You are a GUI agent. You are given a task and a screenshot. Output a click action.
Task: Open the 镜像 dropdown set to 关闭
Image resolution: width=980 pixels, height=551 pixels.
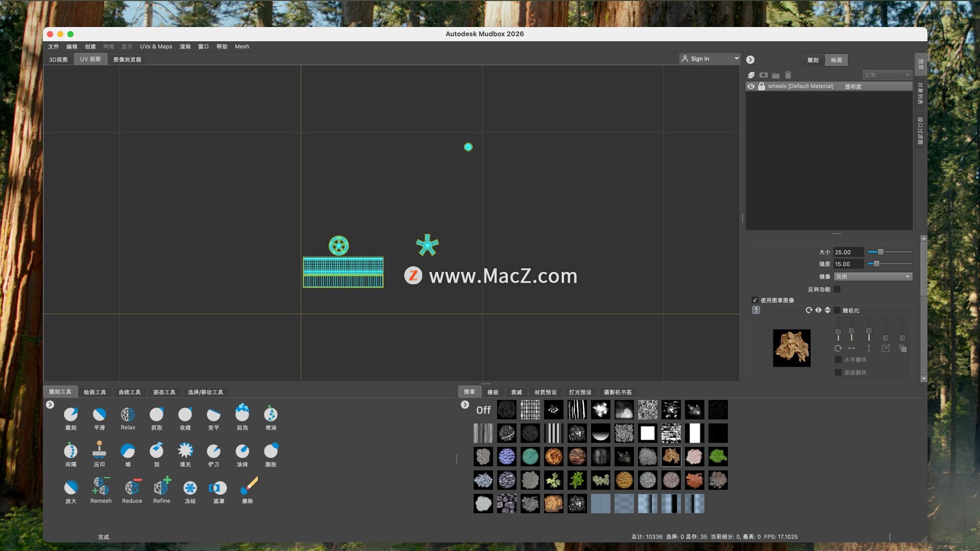click(873, 277)
